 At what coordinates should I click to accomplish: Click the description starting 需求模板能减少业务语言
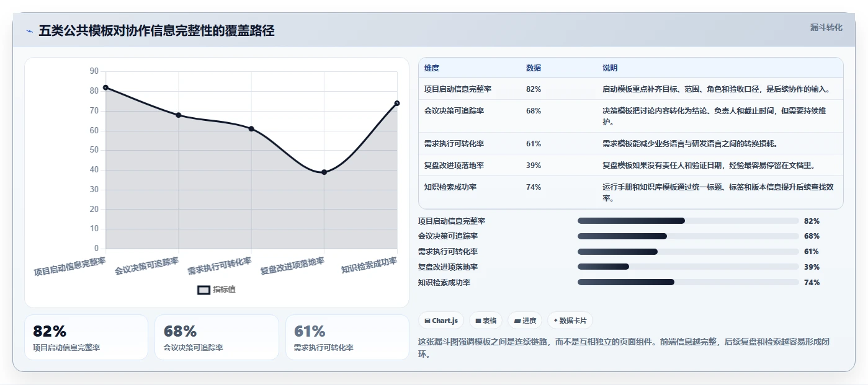[690, 144]
